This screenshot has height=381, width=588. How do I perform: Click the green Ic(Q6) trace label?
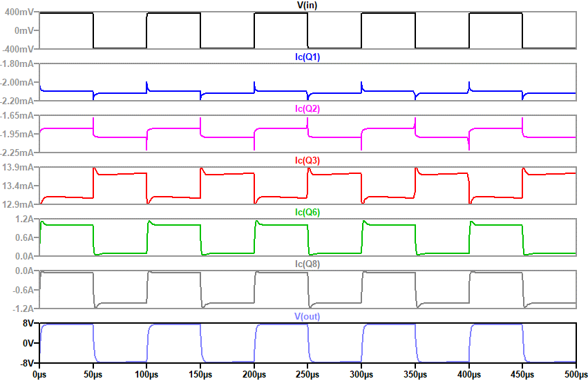click(307, 212)
